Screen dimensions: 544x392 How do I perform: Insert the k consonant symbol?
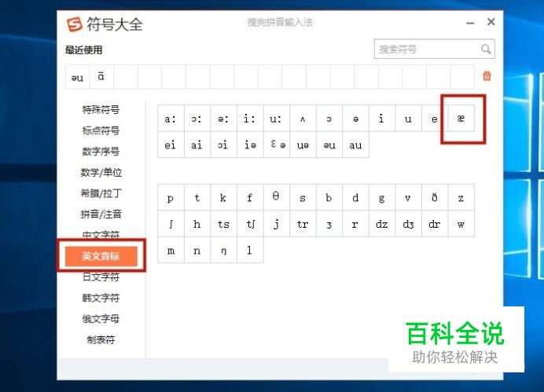(x=223, y=197)
